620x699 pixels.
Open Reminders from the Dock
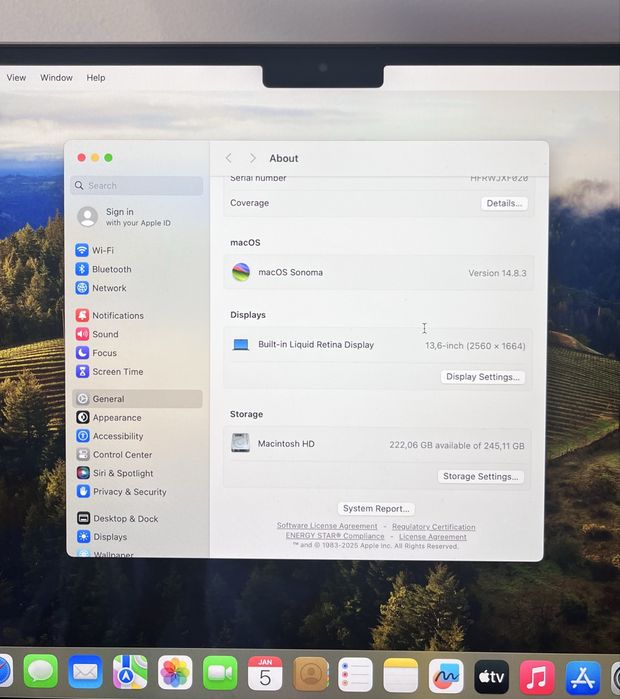click(355, 675)
